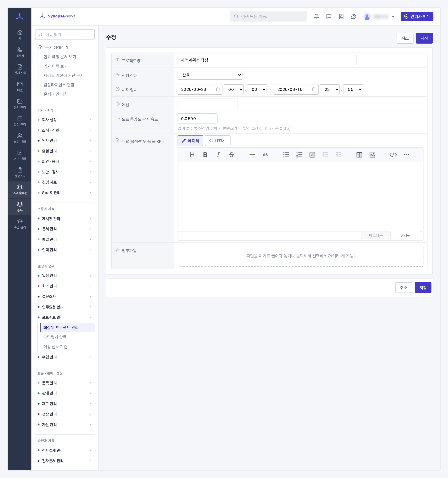Insert a blockquote in the editor
Image resolution: width=448 pixels, height=478 pixels.
coord(265,155)
